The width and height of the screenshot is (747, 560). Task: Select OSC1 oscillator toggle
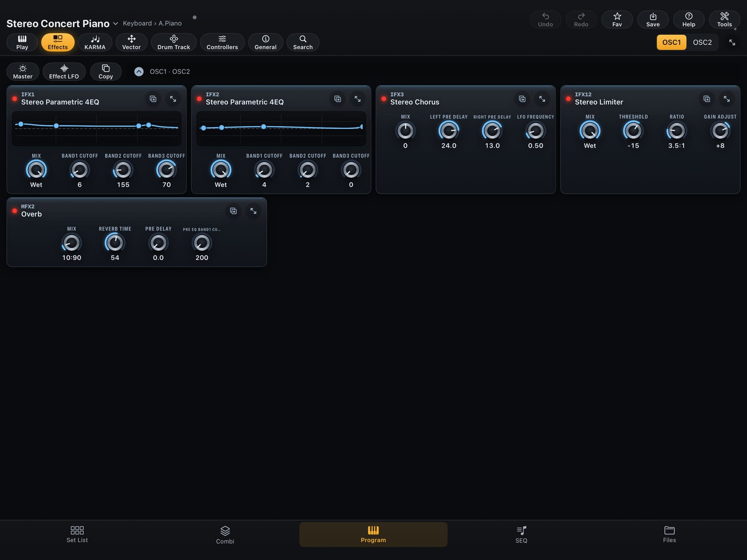tap(671, 42)
